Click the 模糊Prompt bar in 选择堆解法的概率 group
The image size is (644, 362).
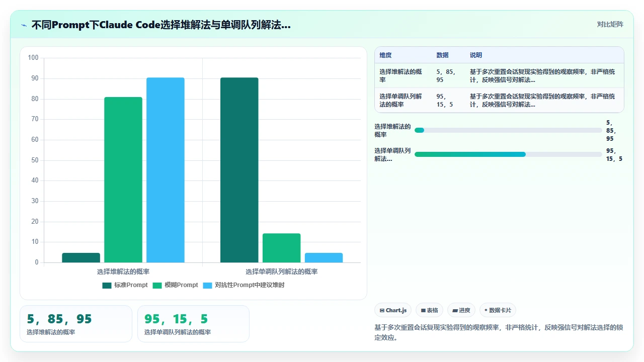pyautogui.click(x=123, y=179)
